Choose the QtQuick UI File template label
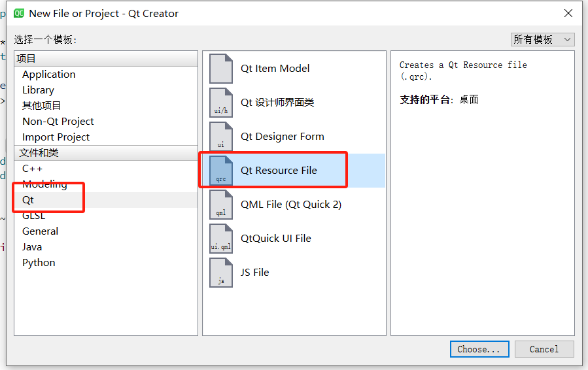The width and height of the screenshot is (588, 370). pos(275,239)
